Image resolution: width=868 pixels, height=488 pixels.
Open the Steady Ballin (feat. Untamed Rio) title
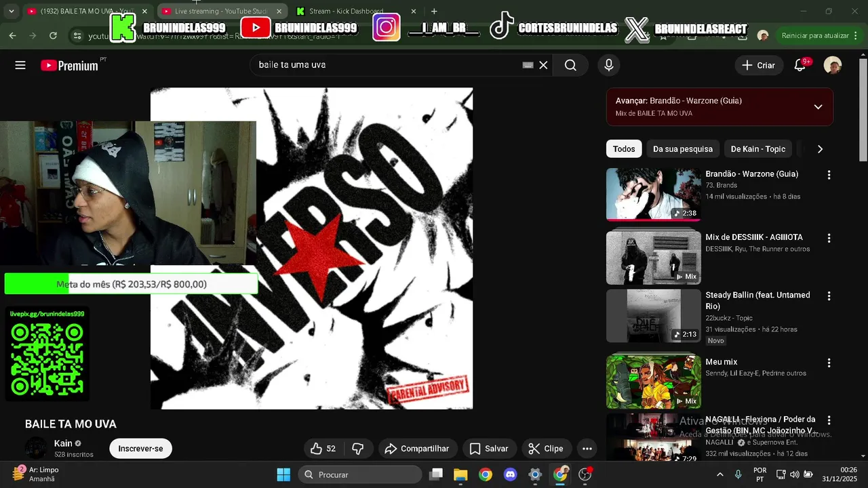coord(757,300)
